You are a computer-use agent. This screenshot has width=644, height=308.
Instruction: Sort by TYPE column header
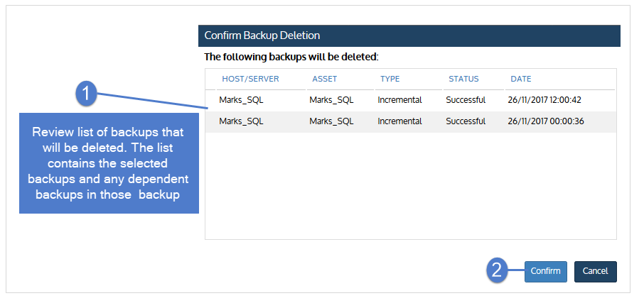(390, 79)
